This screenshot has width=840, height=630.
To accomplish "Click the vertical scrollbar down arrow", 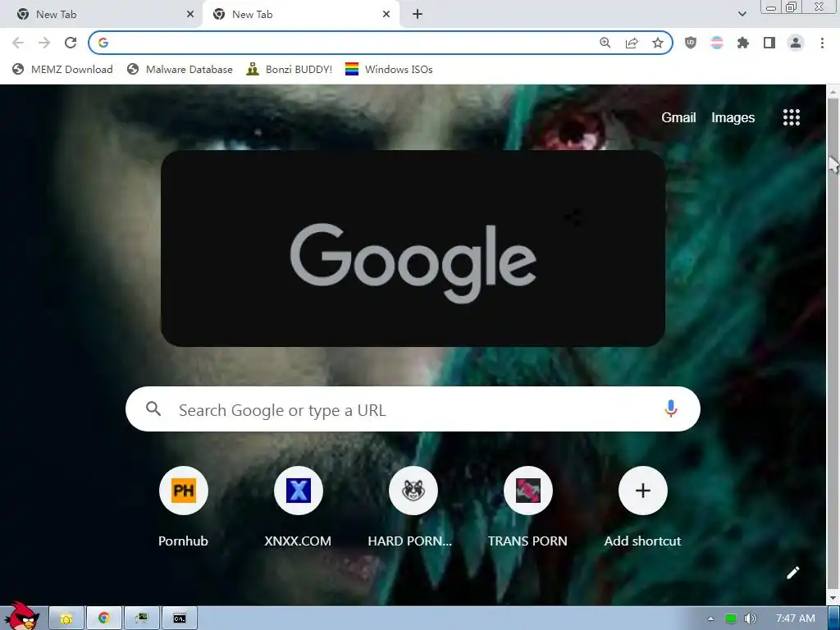I will point(833,598).
